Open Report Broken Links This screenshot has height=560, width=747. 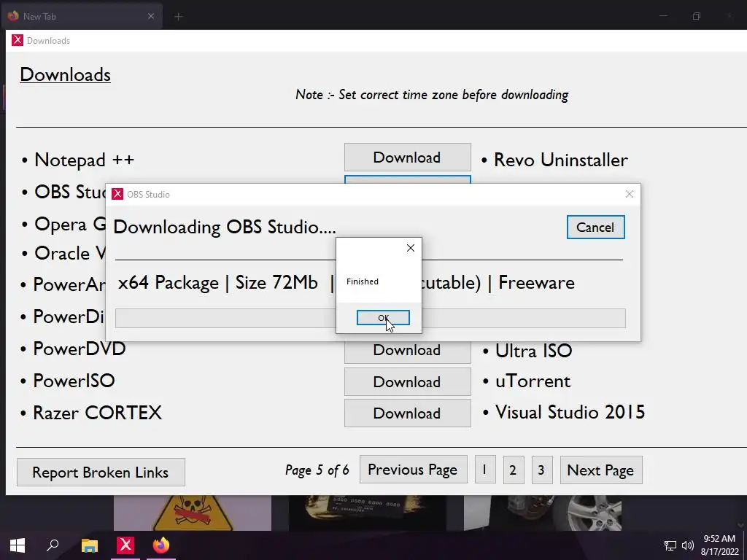click(101, 472)
